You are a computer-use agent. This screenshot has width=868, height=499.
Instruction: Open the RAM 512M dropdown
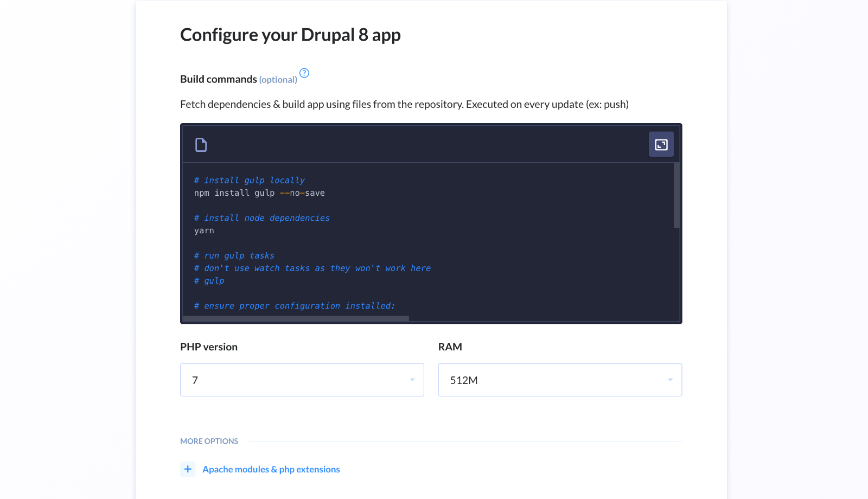tap(560, 380)
